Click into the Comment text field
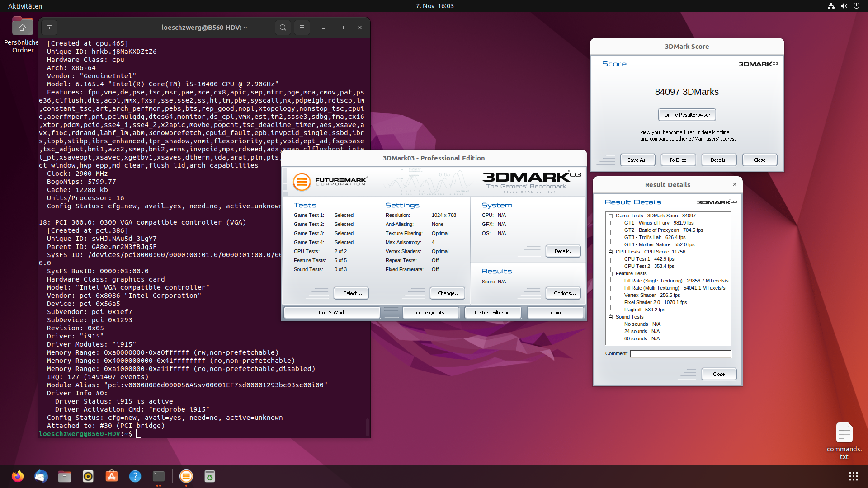This screenshot has width=868, height=488. point(680,354)
